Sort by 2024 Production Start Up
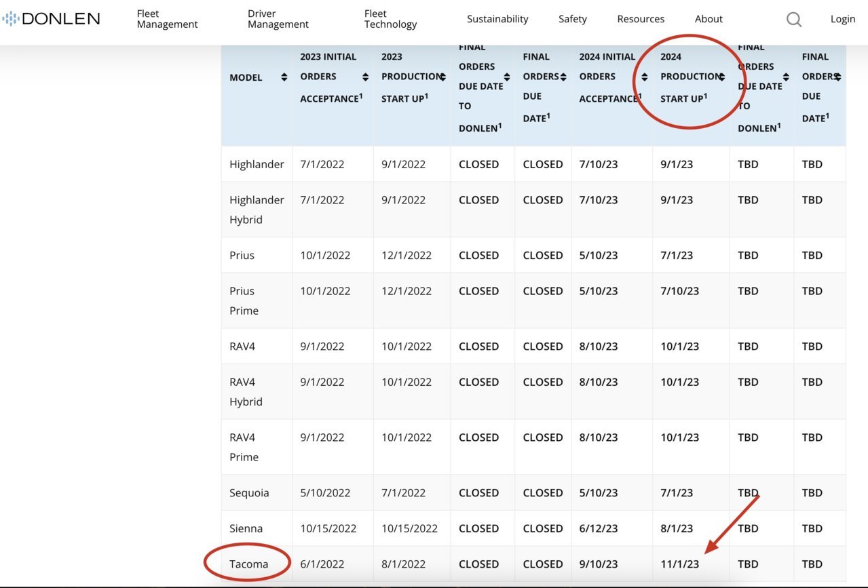Screen dimensions: 868x588 [x=722, y=77]
